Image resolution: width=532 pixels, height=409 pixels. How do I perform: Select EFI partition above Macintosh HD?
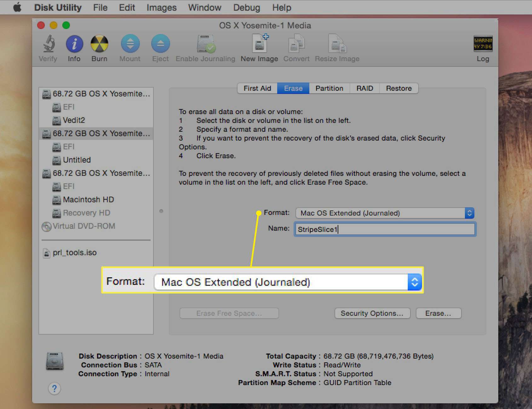(x=68, y=187)
